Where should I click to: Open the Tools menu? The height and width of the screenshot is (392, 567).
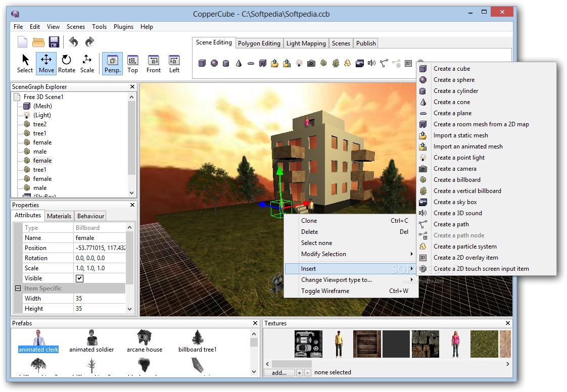click(100, 27)
